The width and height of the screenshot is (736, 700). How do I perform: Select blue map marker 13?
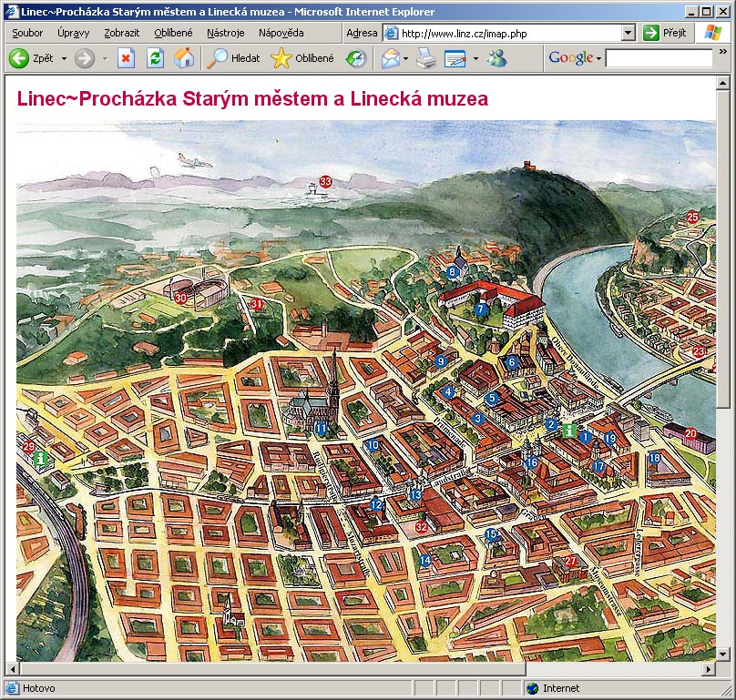click(415, 494)
